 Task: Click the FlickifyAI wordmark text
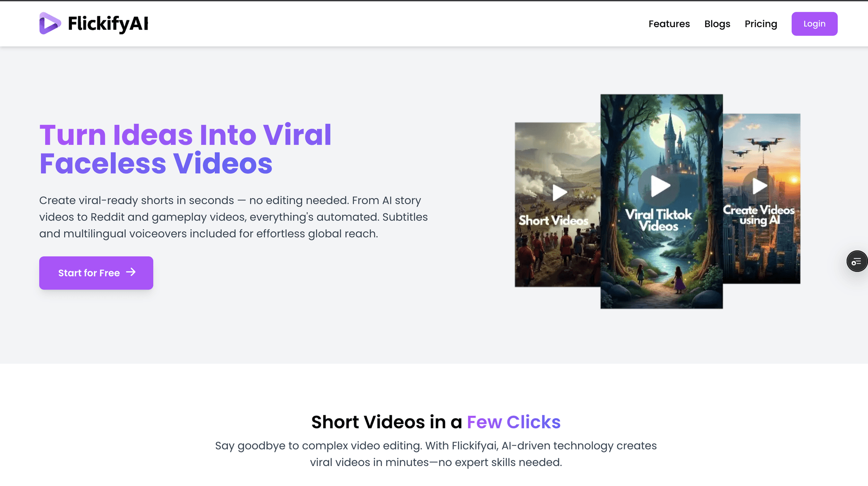tap(108, 24)
